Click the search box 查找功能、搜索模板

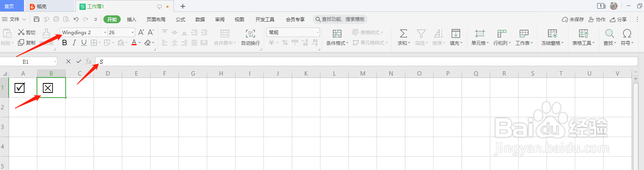(x=340, y=19)
